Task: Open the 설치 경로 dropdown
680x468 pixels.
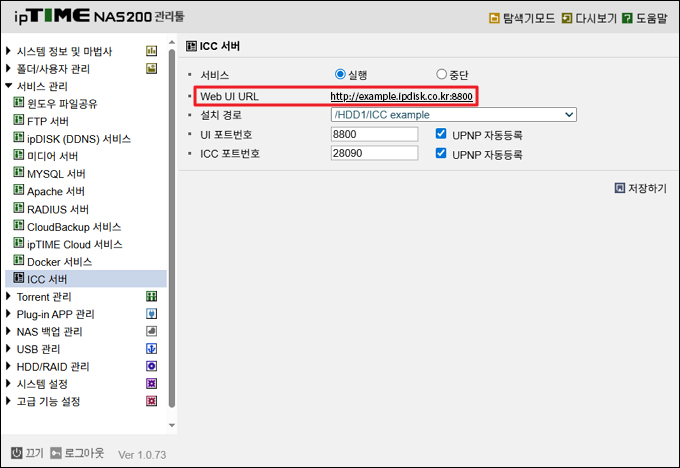Action: 453,115
